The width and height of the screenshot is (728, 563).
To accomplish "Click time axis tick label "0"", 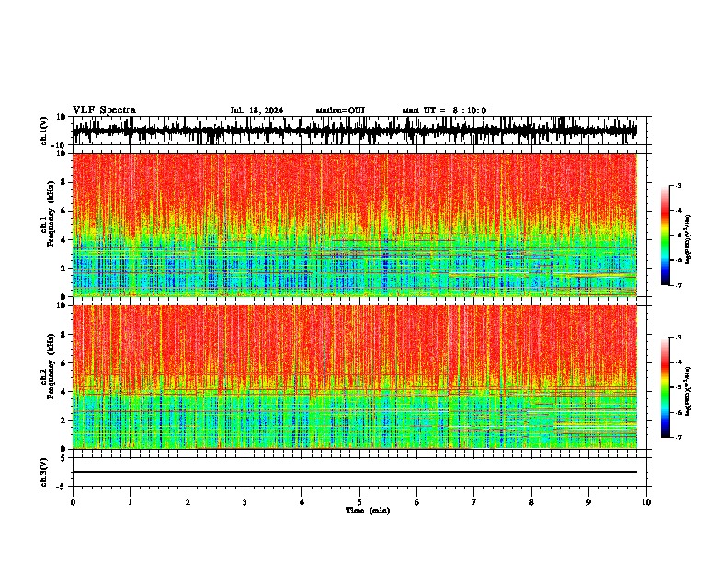I will click(73, 502).
